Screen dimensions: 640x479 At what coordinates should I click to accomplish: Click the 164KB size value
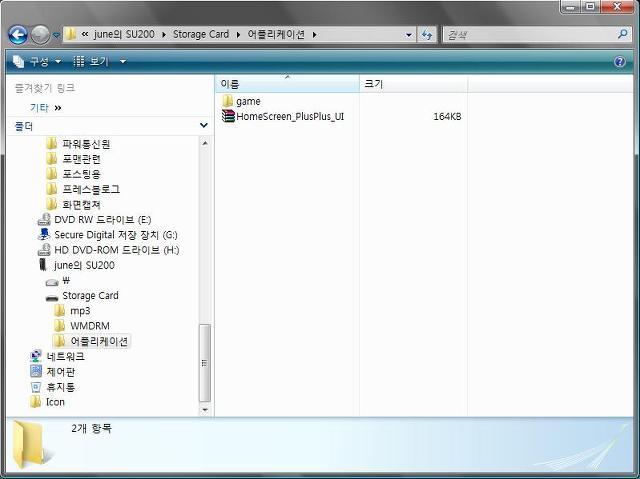(447, 117)
